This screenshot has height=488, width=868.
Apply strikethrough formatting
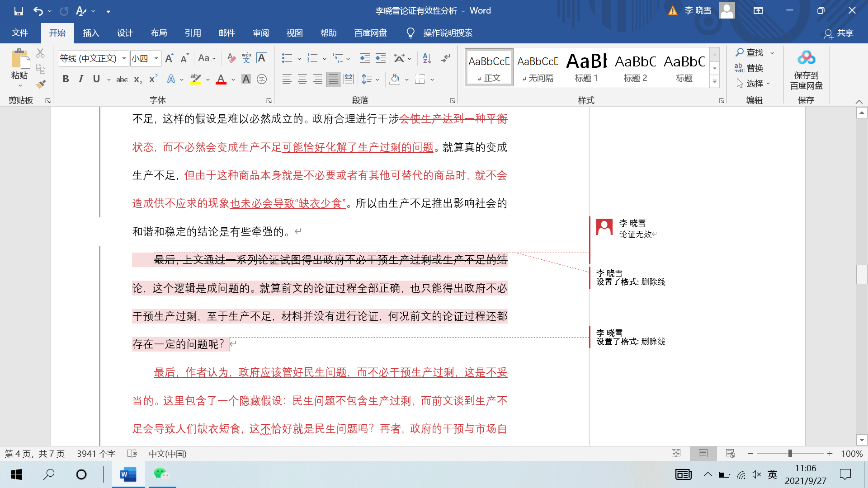(122, 79)
